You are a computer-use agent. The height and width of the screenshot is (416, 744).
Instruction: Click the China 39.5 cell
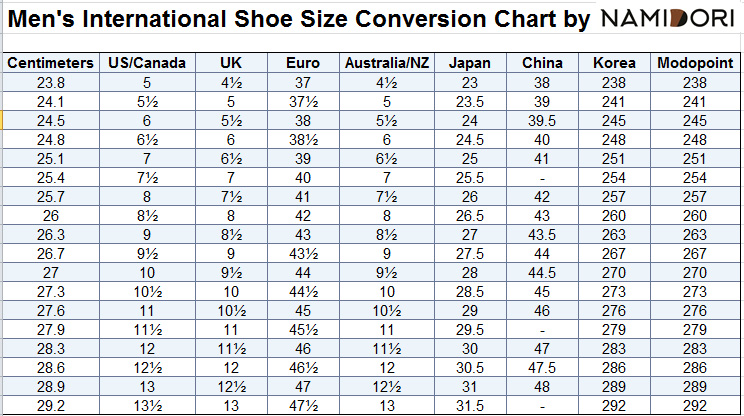coord(541,120)
